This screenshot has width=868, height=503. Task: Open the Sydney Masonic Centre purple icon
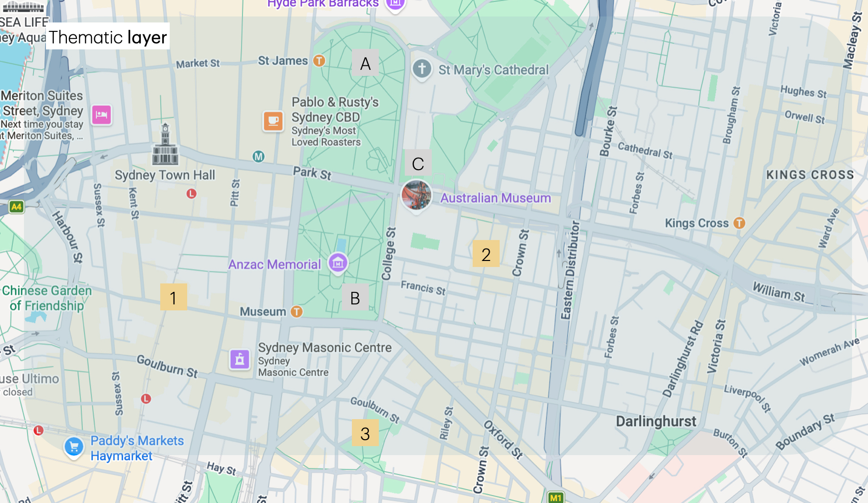pos(240,359)
